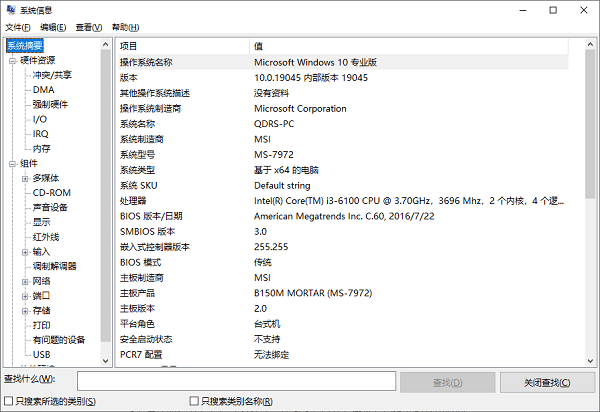Open the 编辑(E) menu
Screen dimensions: 600x412
[x=53, y=26]
